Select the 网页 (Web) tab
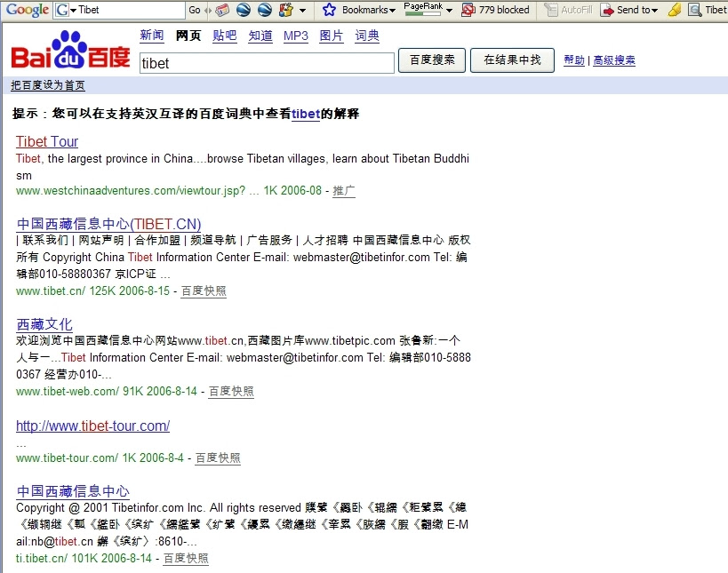This screenshot has height=573, width=728. [x=188, y=36]
